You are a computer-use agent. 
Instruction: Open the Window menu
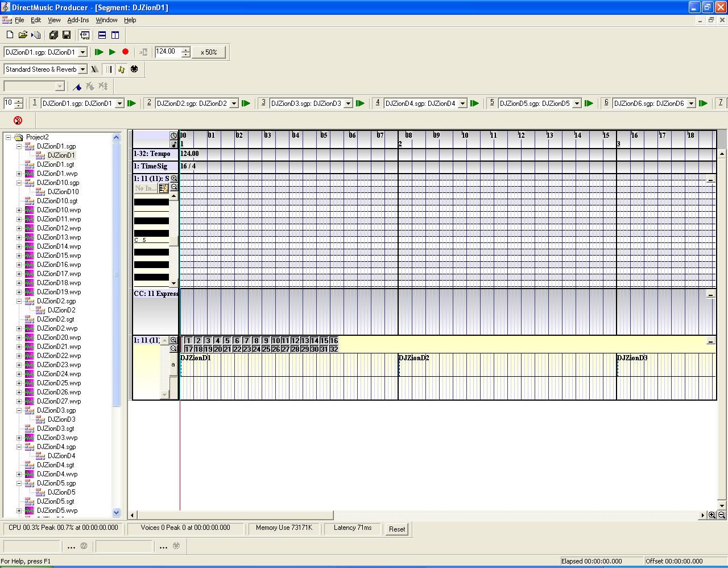106,20
